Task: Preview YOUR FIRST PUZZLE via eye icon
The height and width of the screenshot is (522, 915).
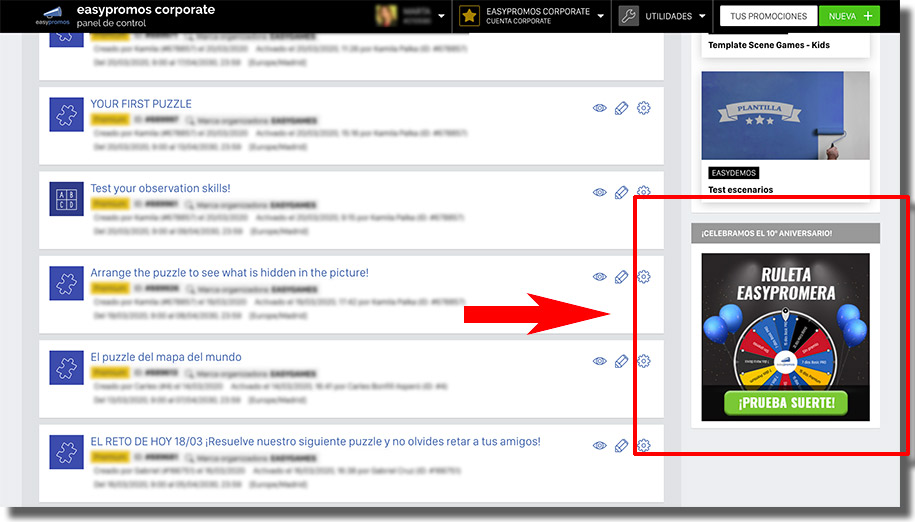Action: (x=600, y=108)
